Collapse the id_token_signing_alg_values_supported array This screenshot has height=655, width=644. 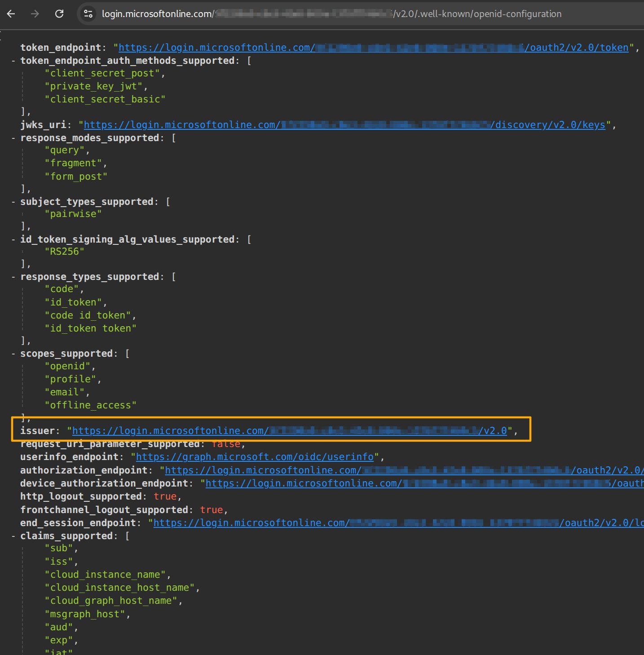click(x=13, y=239)
